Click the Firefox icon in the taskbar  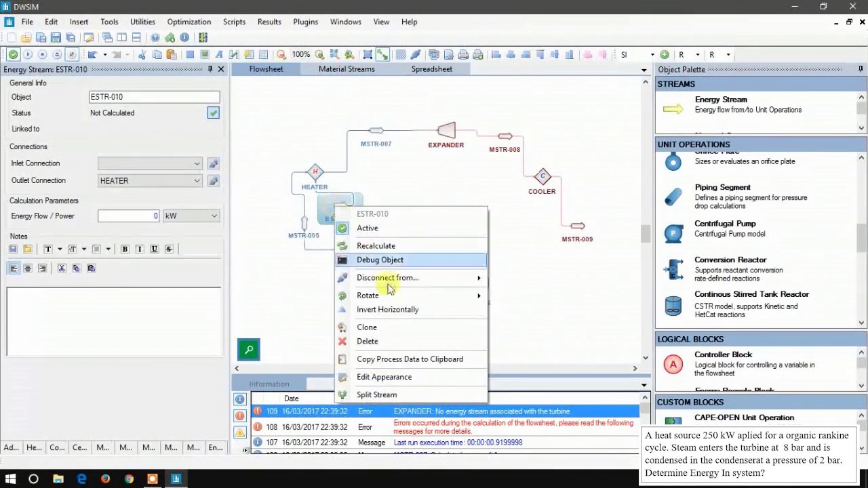105,479
